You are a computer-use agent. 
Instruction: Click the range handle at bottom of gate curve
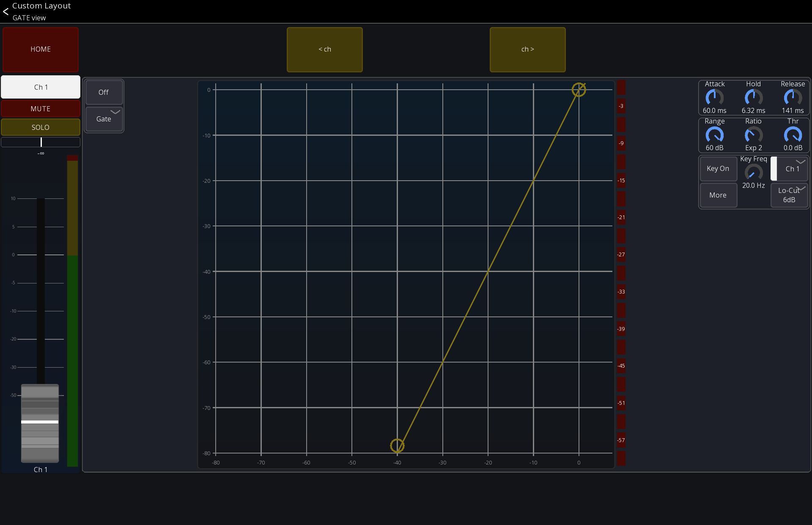click(397, 445)
